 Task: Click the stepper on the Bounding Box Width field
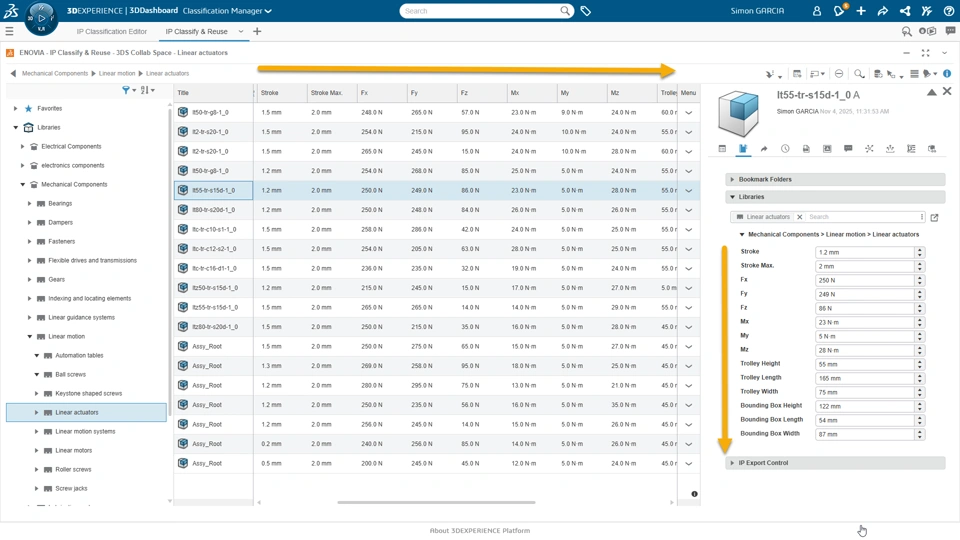point(920,434)
